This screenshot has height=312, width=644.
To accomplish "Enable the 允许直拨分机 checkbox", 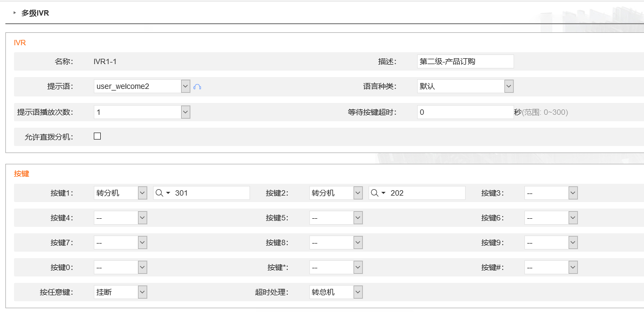I will click(98, 136).
